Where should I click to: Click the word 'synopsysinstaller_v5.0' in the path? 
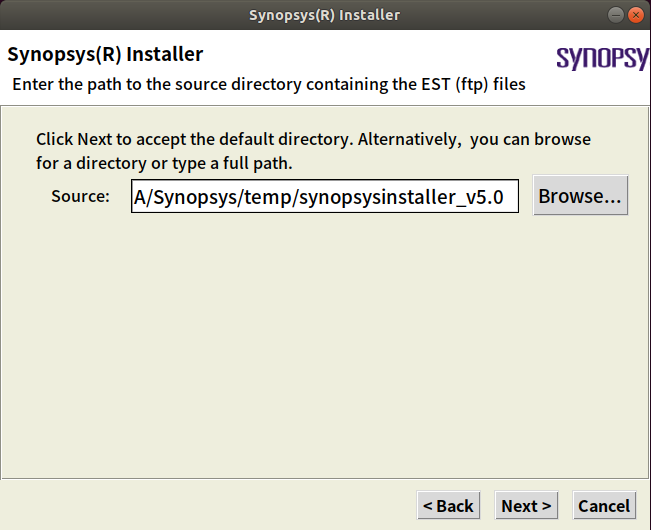432,197
